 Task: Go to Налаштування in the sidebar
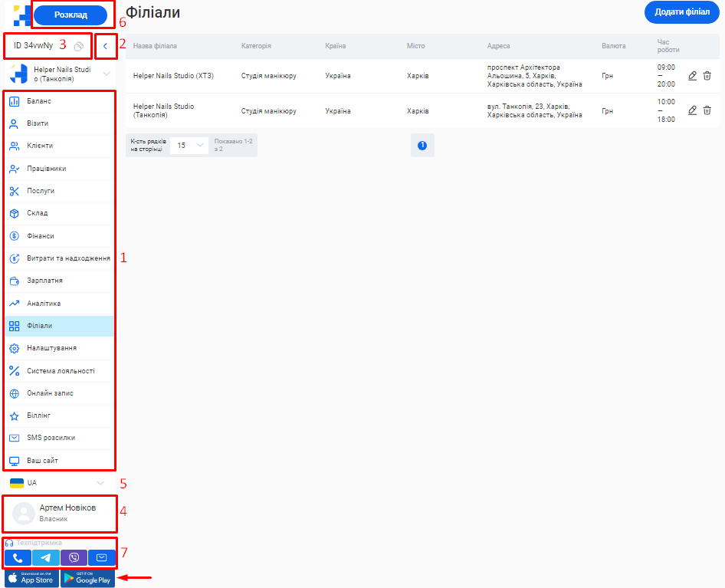tap(51, 348)
